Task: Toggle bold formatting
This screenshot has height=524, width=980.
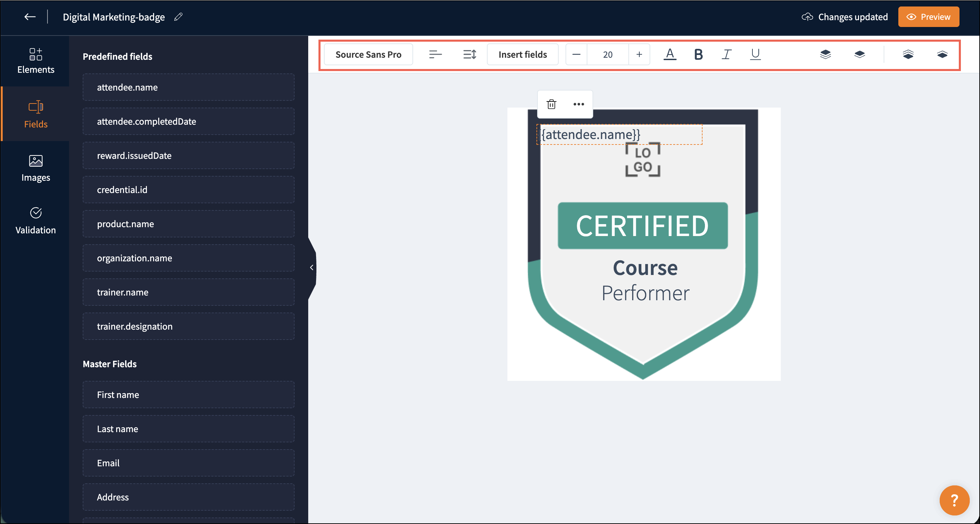Action: [698, 54]
